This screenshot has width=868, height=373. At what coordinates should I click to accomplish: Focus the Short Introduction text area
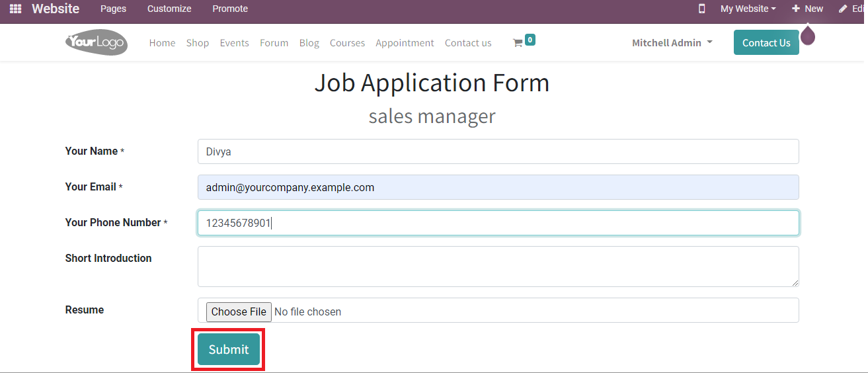pyautogui.click(x=498, y=267)
